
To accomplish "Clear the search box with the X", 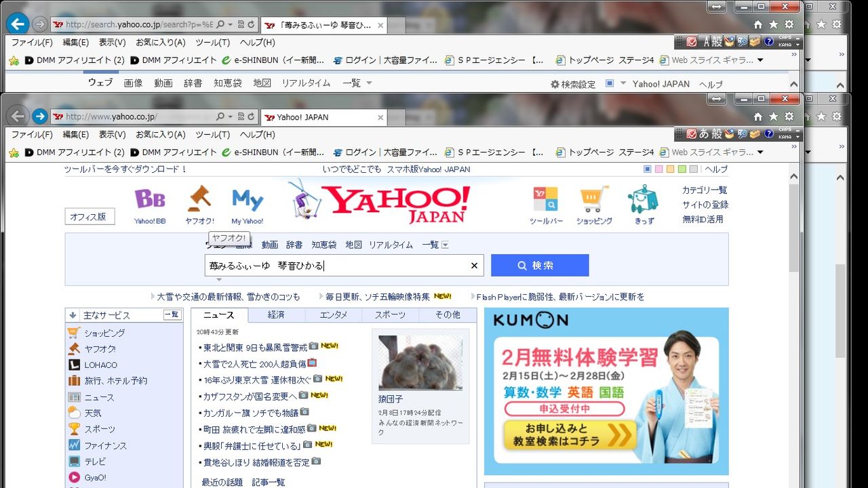I will pos(474,266).
